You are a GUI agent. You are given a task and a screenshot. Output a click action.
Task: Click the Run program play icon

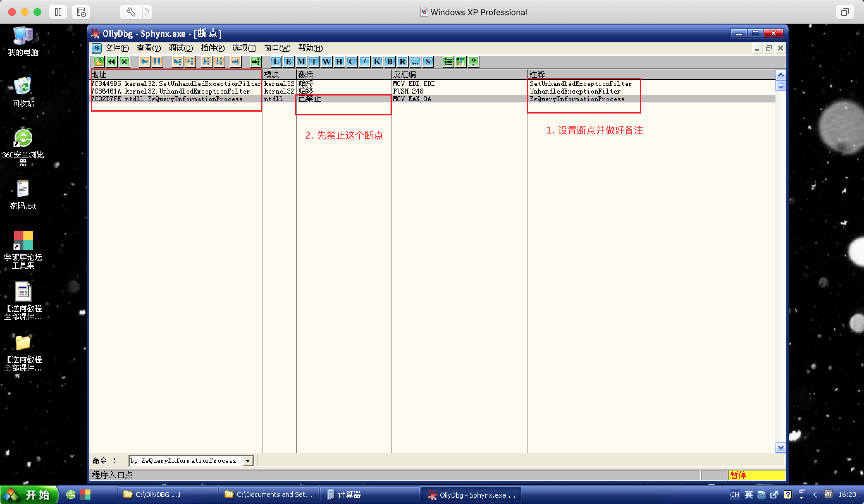point(144,62)
